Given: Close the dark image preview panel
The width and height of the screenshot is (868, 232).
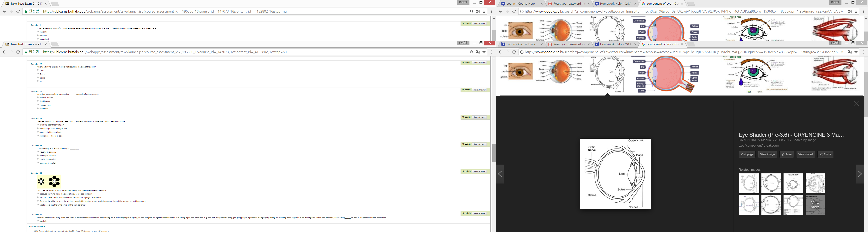Looking at the screenshot, I should click(x=856, y=104).
